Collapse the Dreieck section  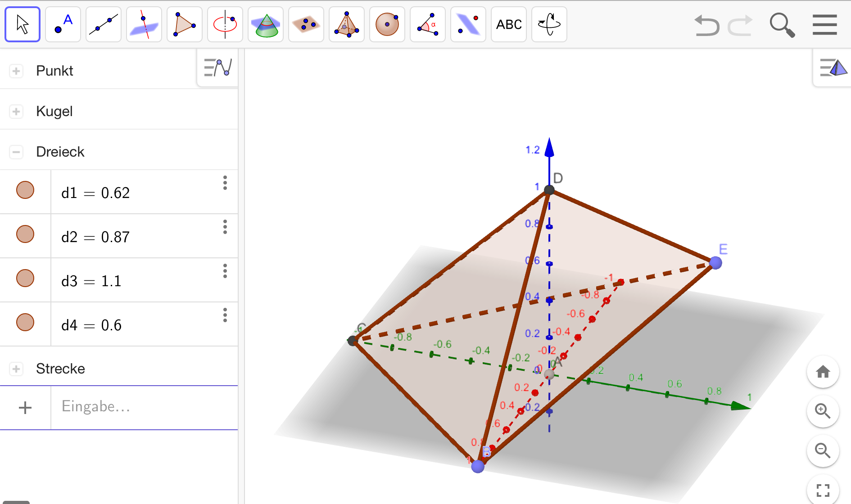click(x=16, y=152)
